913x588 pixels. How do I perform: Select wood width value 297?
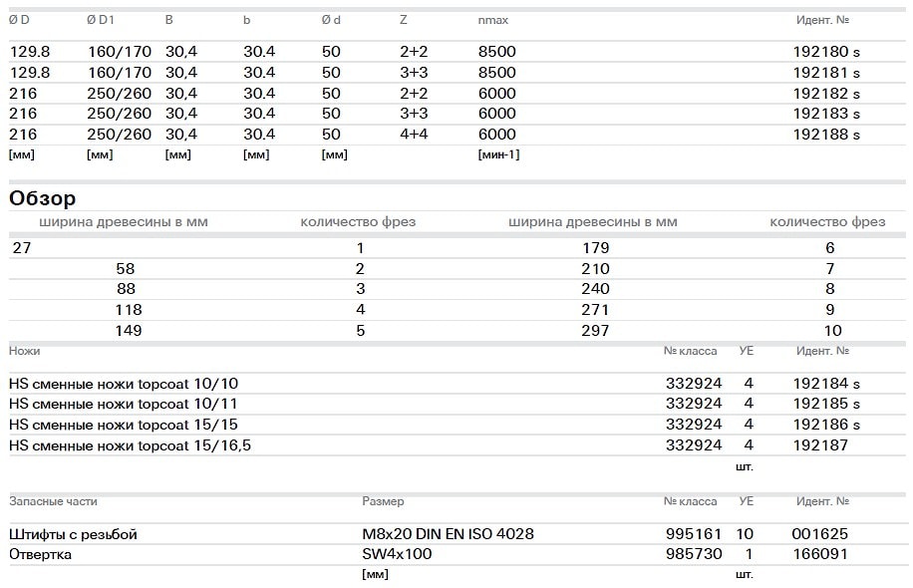point(594,331)
